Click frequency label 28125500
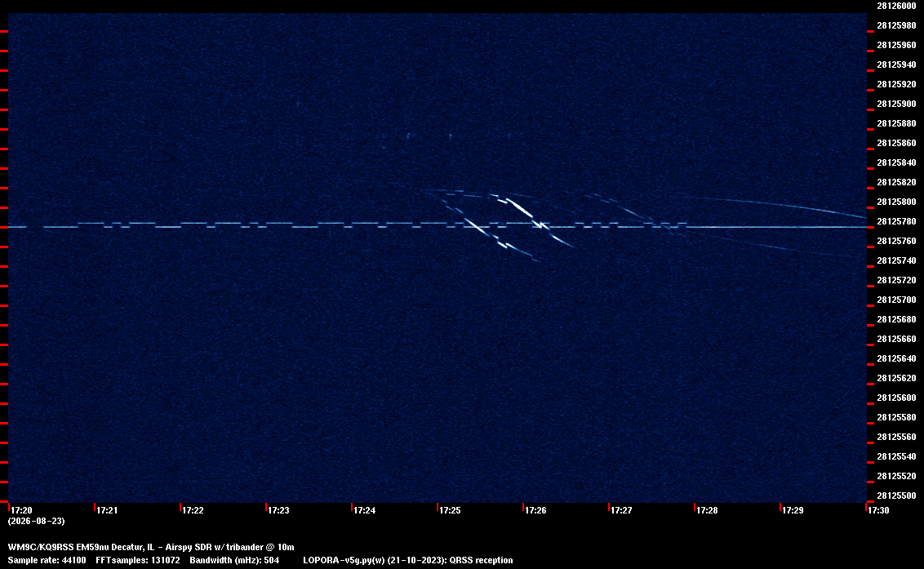Screen dimensions: 924x569 897,496
